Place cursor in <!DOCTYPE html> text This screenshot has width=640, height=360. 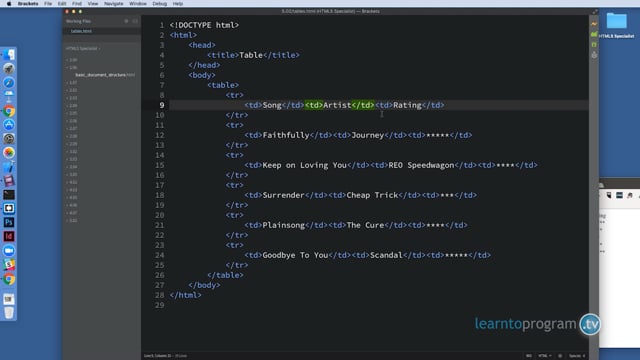(204, 25)
